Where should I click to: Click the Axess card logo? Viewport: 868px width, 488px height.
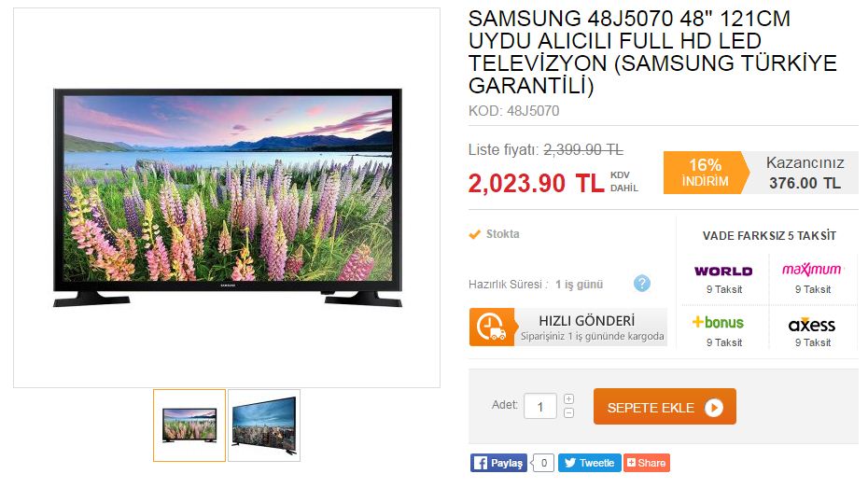812,325
